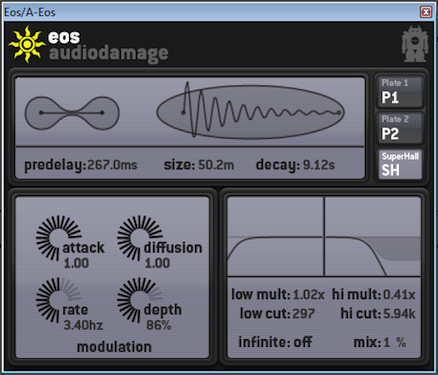
Task: Click the predelay value 267.0ms
Action: pos(112,165)
